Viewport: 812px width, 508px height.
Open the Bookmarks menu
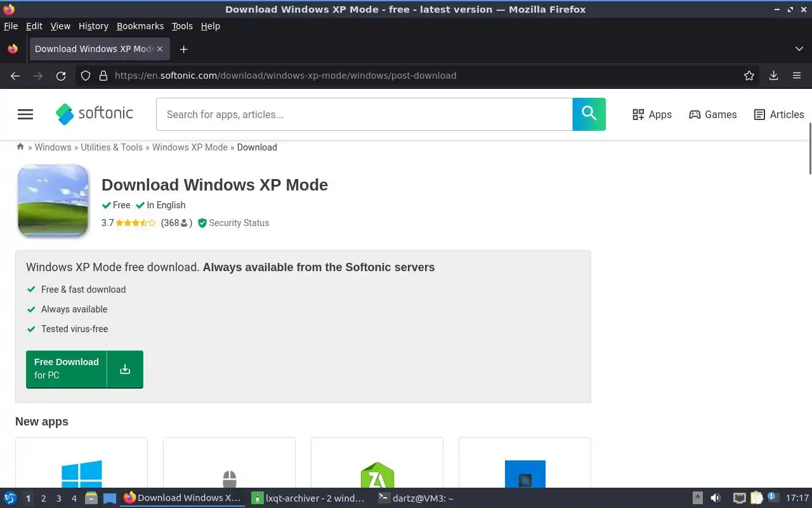pyautogui.click(x=140, y=26)
